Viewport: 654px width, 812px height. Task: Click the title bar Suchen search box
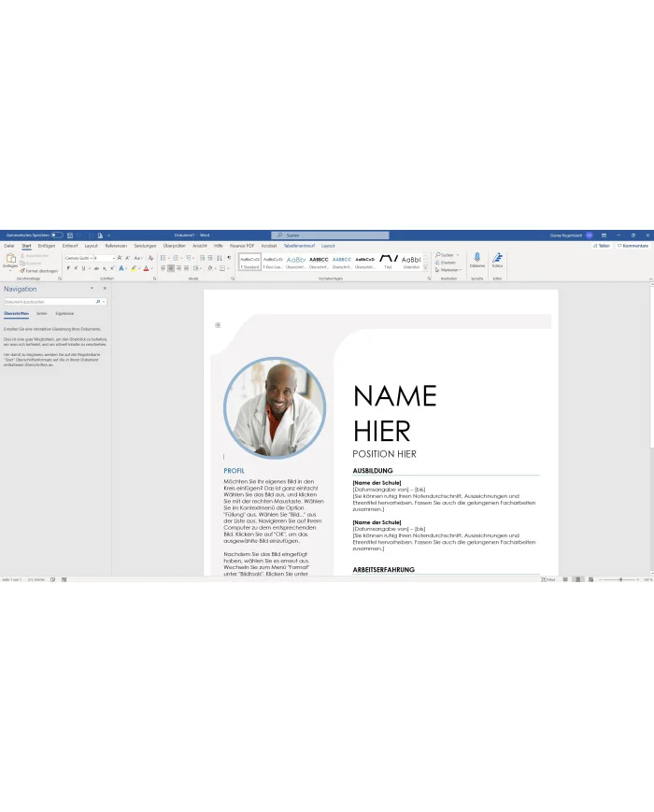pyautogui.click(x=330, y=235)
